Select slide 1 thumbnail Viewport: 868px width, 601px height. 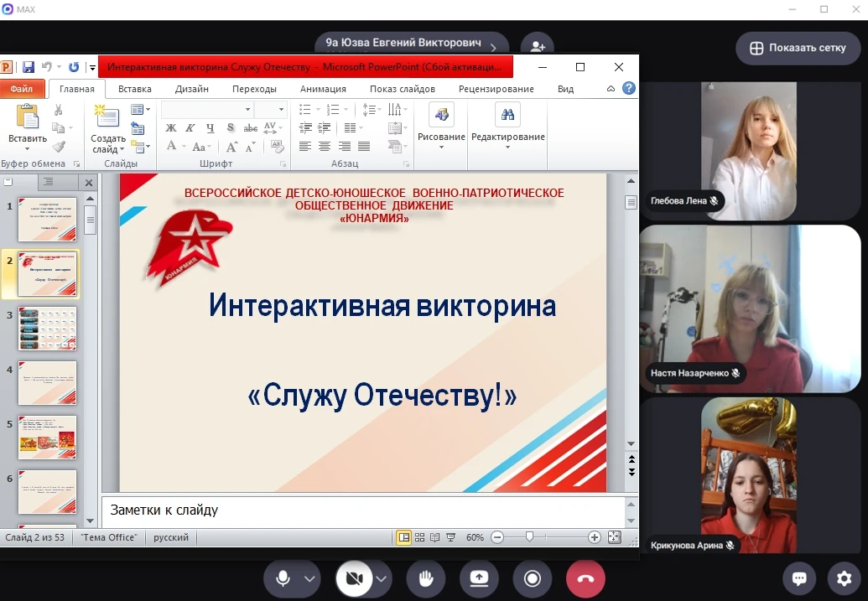click(47, 219)
